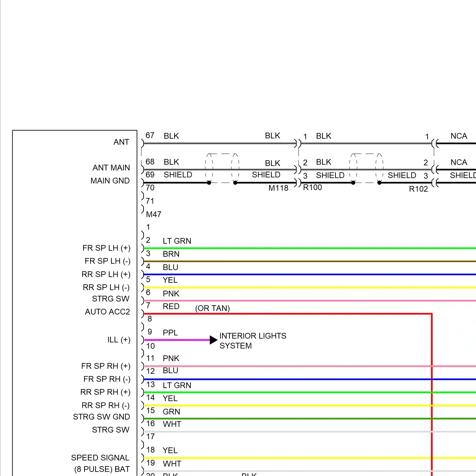Click the R102 connector label
The width and height of the screenshot is (476, 476).
point(419,189)
